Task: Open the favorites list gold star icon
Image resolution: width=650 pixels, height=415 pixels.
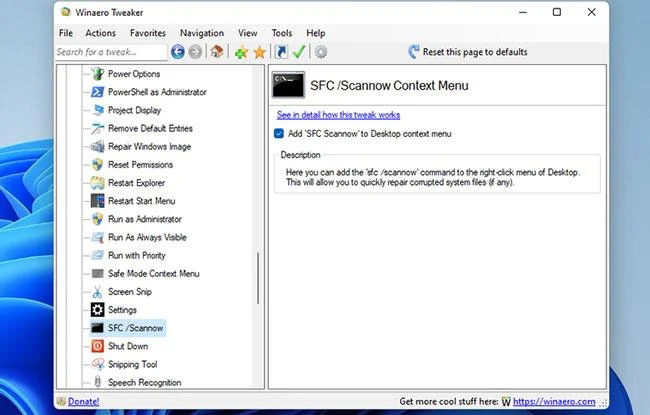Action: pyautogui.click(x=260, y=52)
